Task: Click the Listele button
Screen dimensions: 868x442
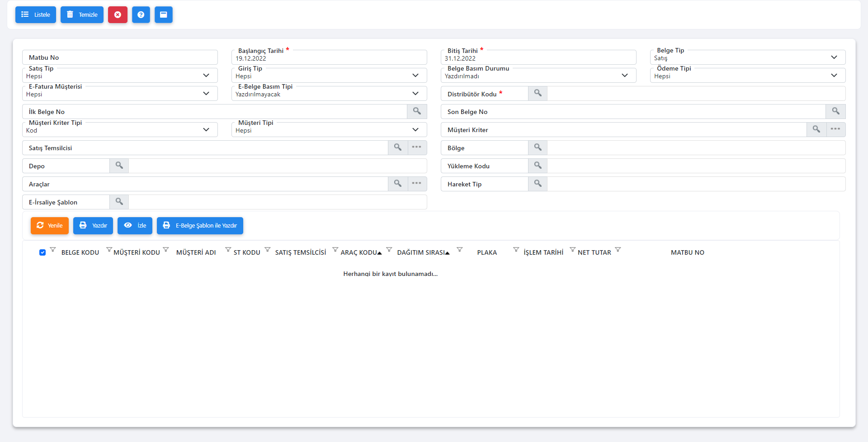Action: [x=36, y=15]
